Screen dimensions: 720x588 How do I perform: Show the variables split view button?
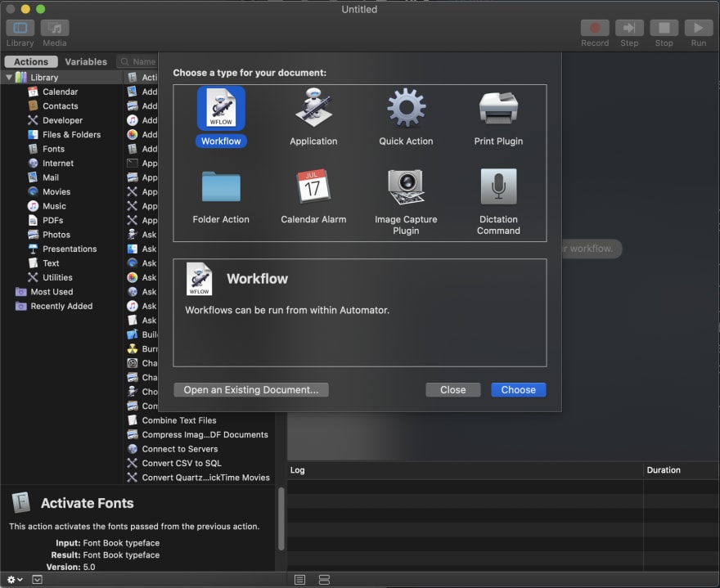tap(324, 580)
